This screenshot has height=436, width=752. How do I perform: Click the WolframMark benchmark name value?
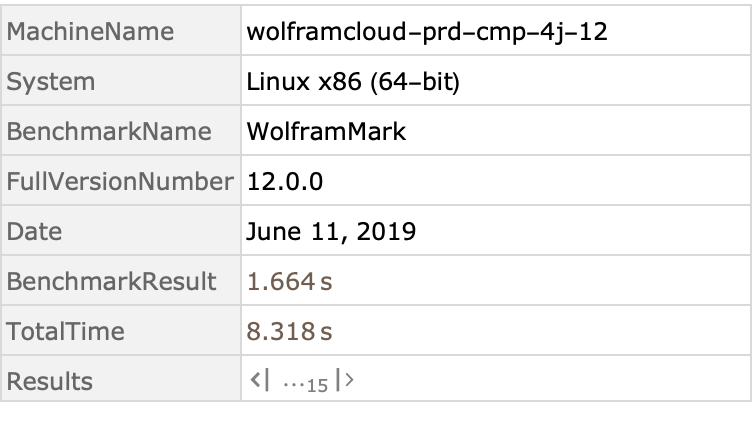coord(326,131)
